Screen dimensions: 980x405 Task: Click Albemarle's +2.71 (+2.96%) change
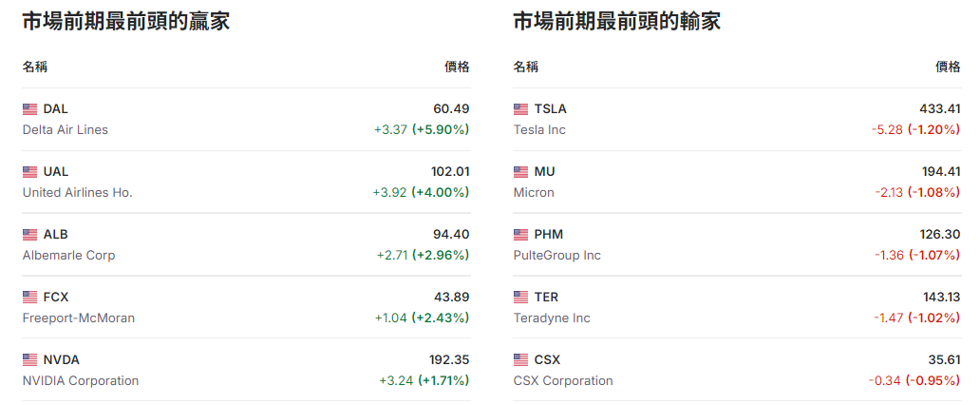[x=423, y=255]
